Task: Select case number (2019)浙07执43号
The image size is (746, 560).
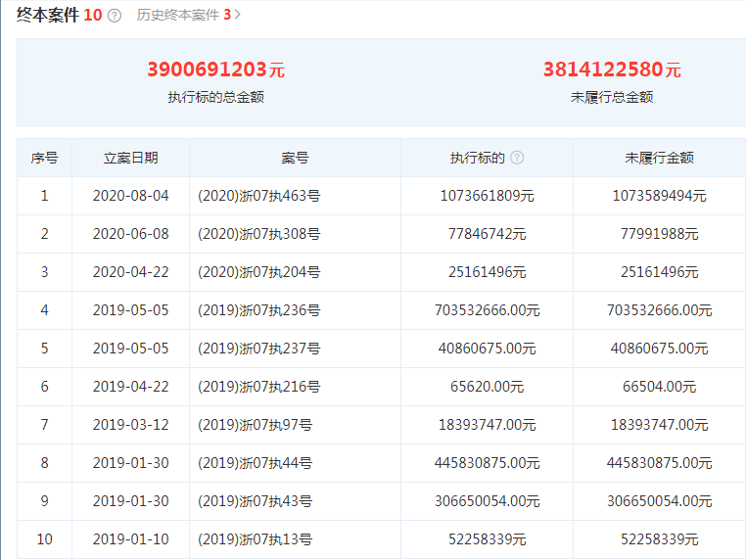Action: point(255,501)
